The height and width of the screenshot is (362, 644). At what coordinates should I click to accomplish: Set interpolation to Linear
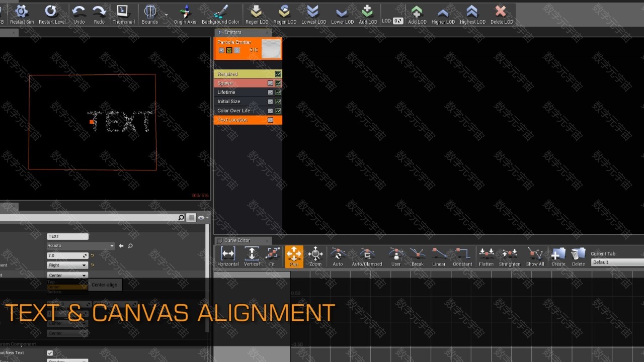[439, 257]
